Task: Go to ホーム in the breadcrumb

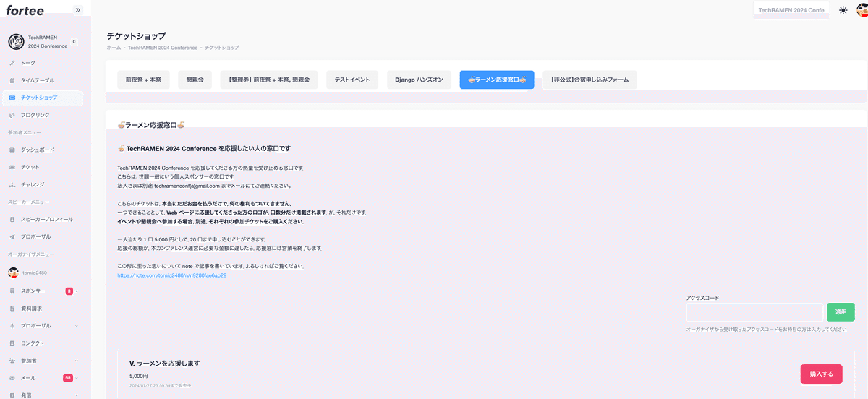Action: [x=114, y=48]
